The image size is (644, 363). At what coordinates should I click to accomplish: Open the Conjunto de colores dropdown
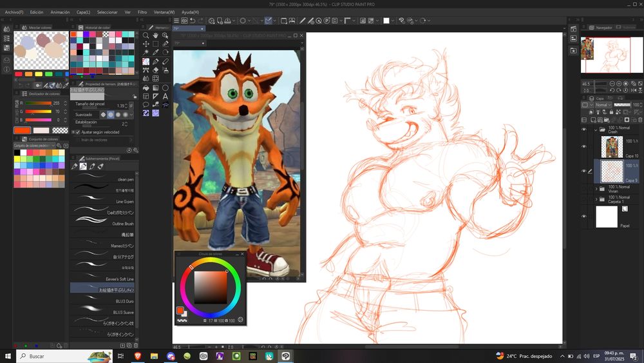pyautogui.click(x=34, y=146)
